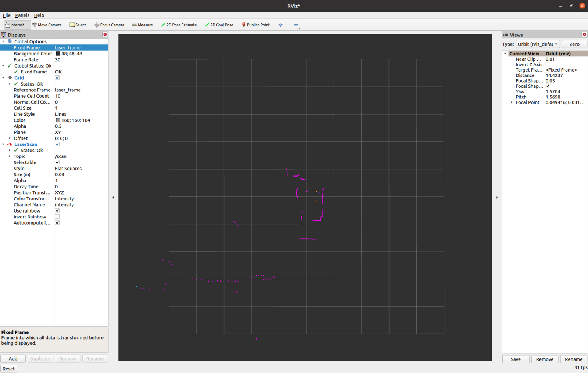Click the Background Color swatch
Image resolution: width=588 pixels, height=373 pixels.
tap(58, 54)
